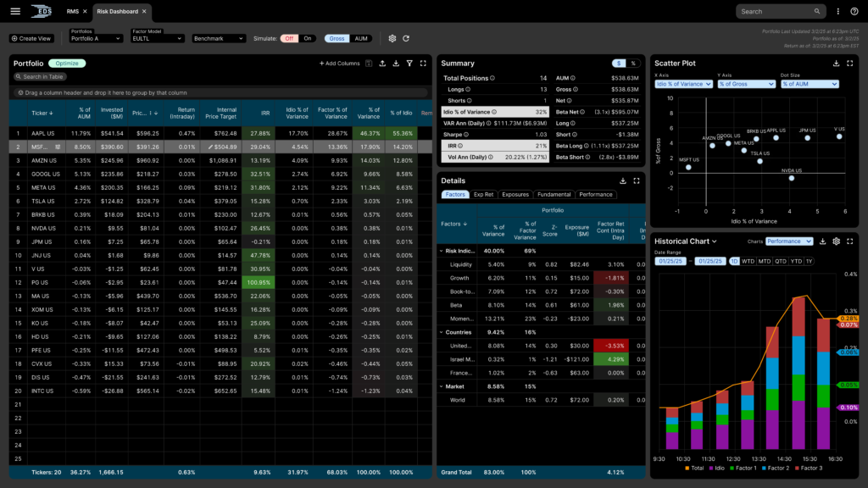Turn Simulate Off

pyautogui.click(x=289, y=38)
